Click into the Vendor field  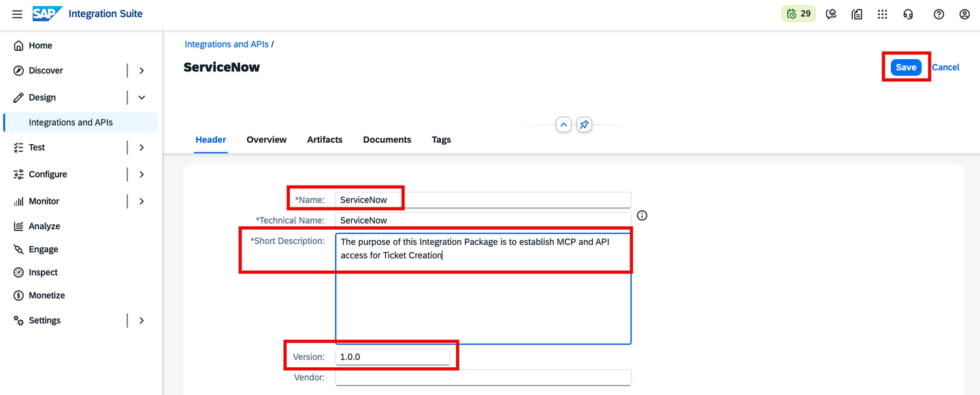point(483,377)
